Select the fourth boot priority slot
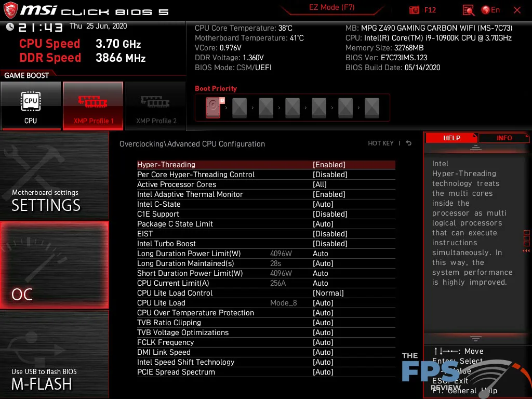532x399 pixels. tap(292, 108)
